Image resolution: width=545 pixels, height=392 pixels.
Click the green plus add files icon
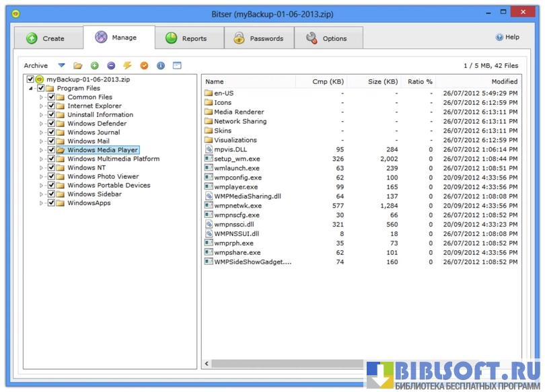(x=94, y=66)
